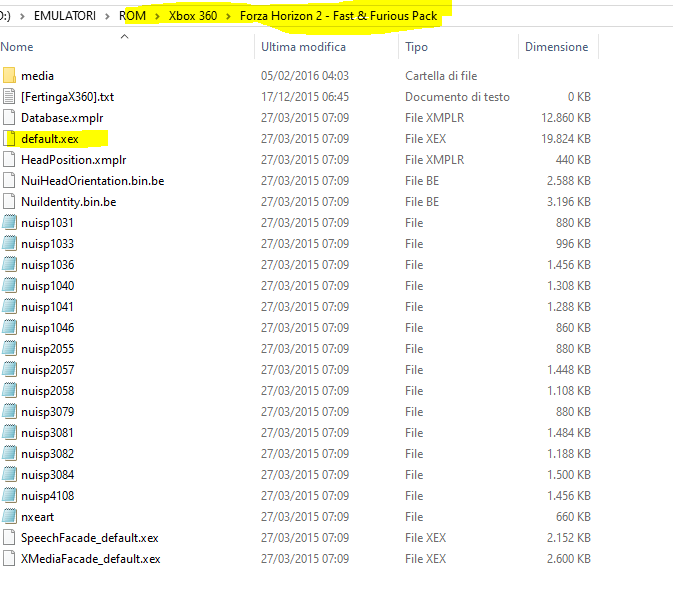Click the SpeechFacade_default.xex file icon

click(x=9, y=538)
